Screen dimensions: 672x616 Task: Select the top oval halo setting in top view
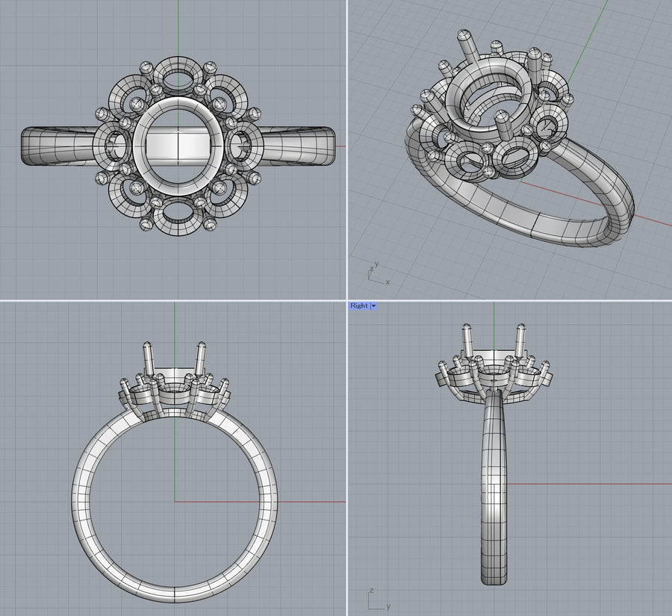(178, 78)
